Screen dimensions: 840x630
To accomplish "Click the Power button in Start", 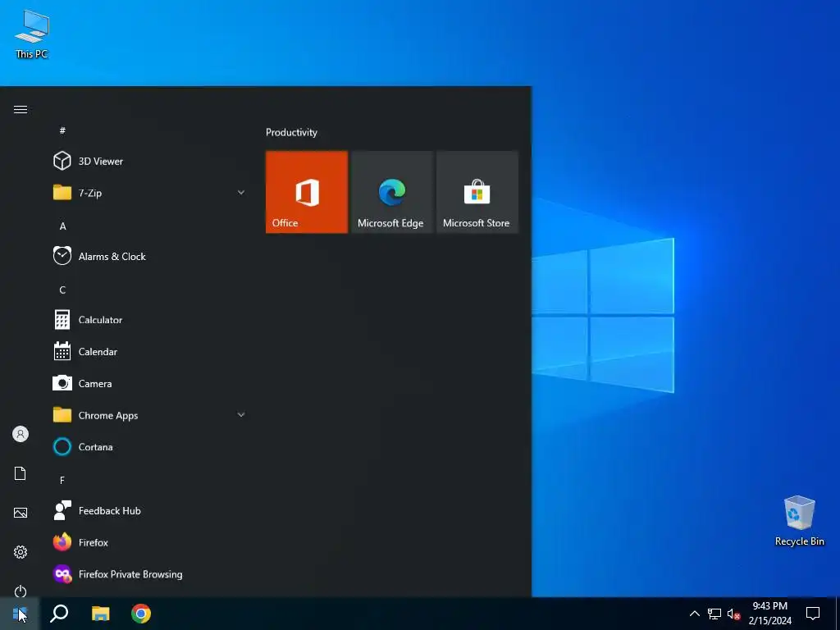I will tap(21, 591).
